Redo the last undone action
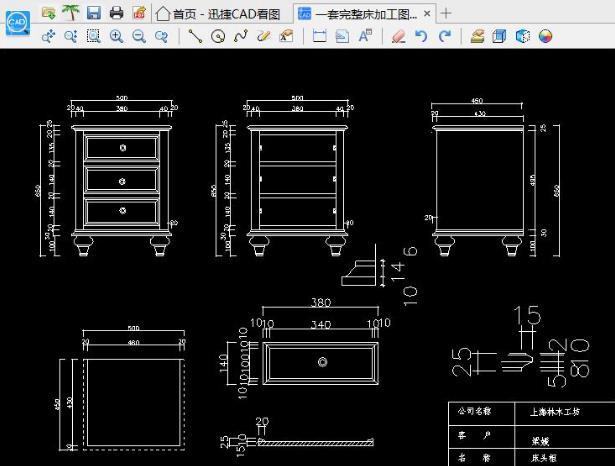 tap(444, 36)
